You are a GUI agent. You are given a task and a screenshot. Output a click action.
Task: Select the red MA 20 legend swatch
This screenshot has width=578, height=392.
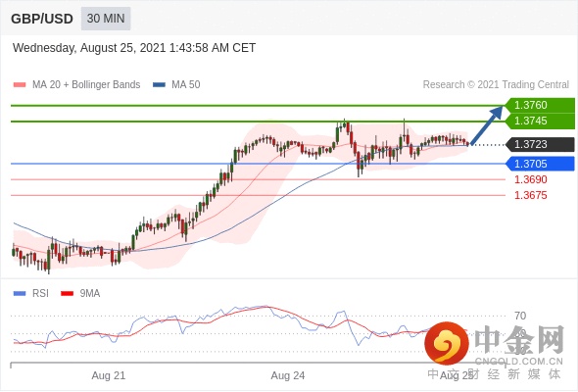tap(20, 85)
